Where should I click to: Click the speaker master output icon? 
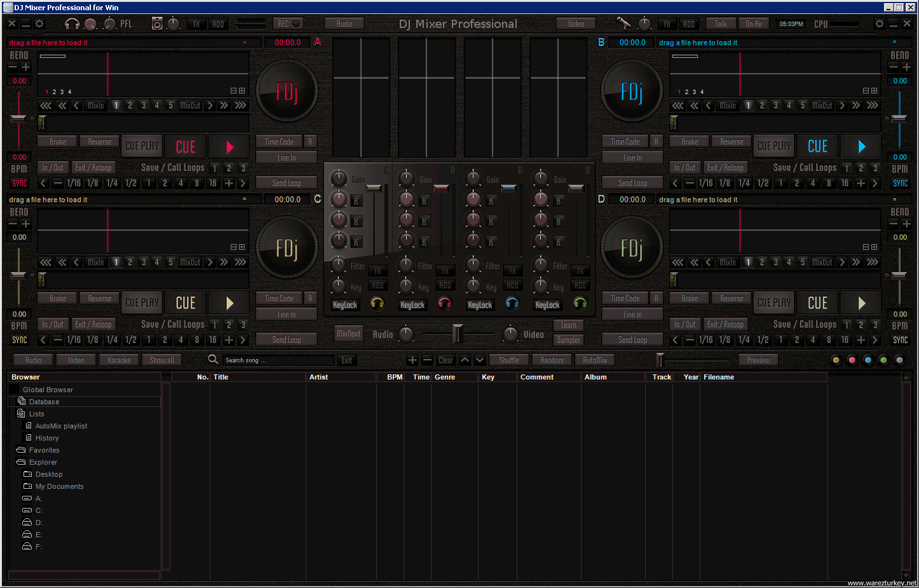point(157,24)
